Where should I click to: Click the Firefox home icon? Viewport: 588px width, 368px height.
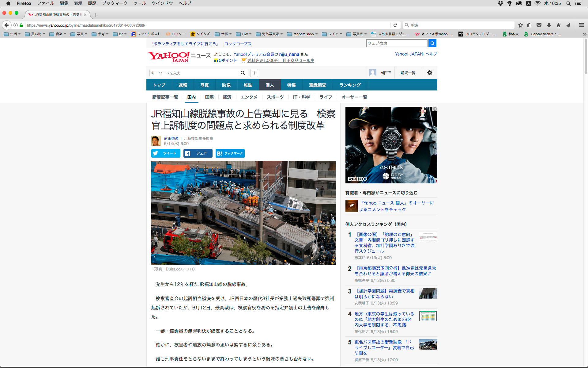tap(559, 25)
